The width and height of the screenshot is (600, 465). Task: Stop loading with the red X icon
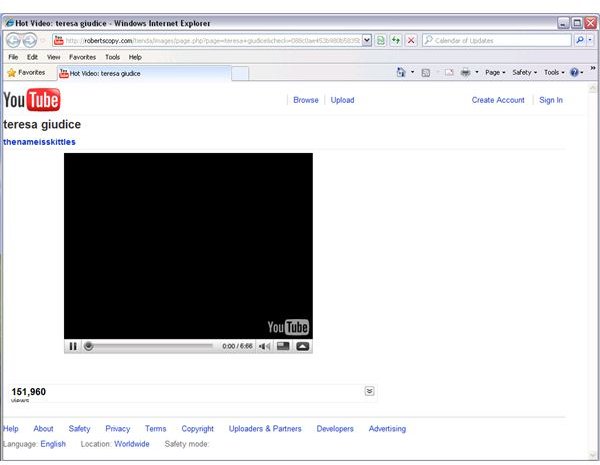pos(411,40)
